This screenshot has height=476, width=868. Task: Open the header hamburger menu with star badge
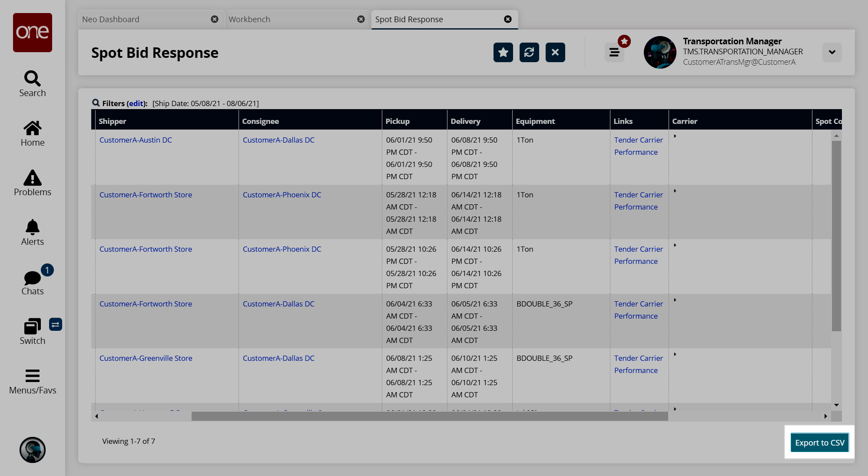(614, 53)
